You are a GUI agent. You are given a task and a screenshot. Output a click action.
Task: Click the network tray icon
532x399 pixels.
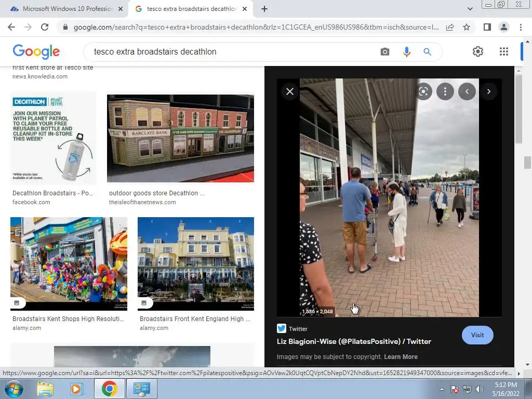[x=467, y=389]
